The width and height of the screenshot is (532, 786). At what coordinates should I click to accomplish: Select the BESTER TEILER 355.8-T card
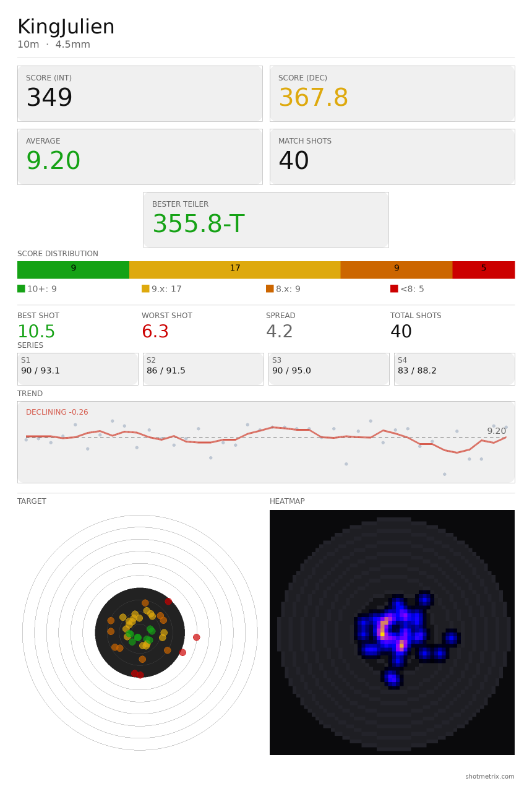(266, 220)
